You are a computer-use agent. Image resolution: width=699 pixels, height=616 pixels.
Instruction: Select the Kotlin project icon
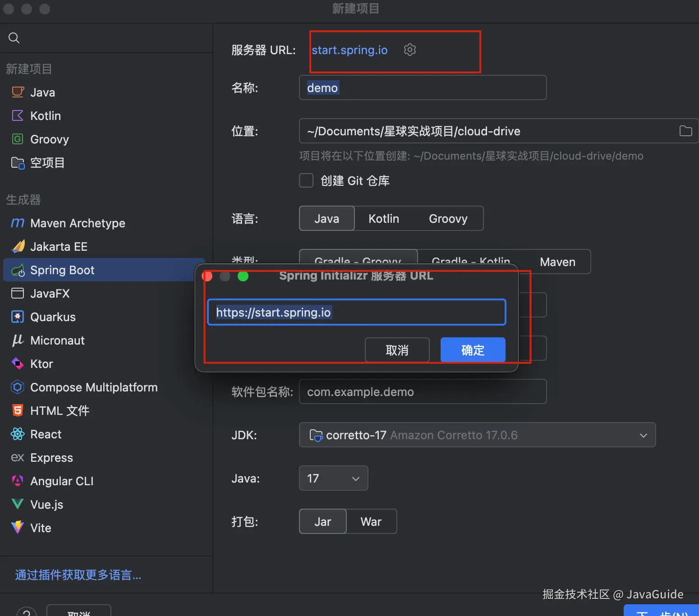18,115
